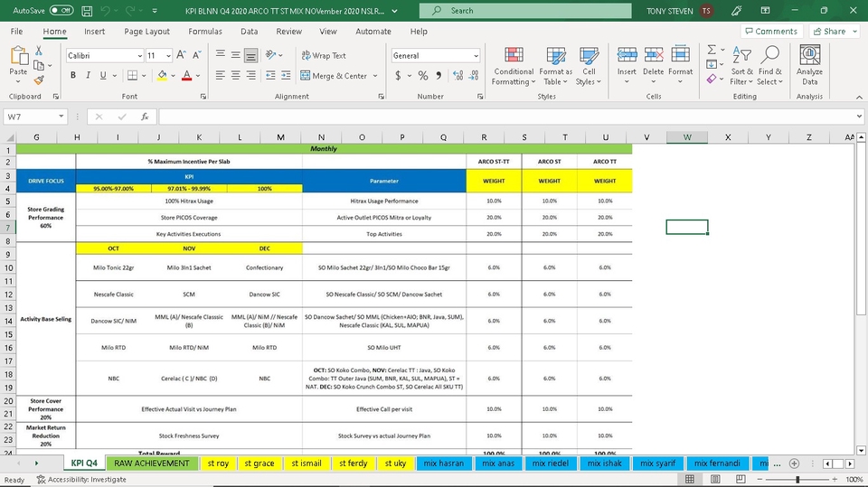Click the Comments button

(771, 32)
